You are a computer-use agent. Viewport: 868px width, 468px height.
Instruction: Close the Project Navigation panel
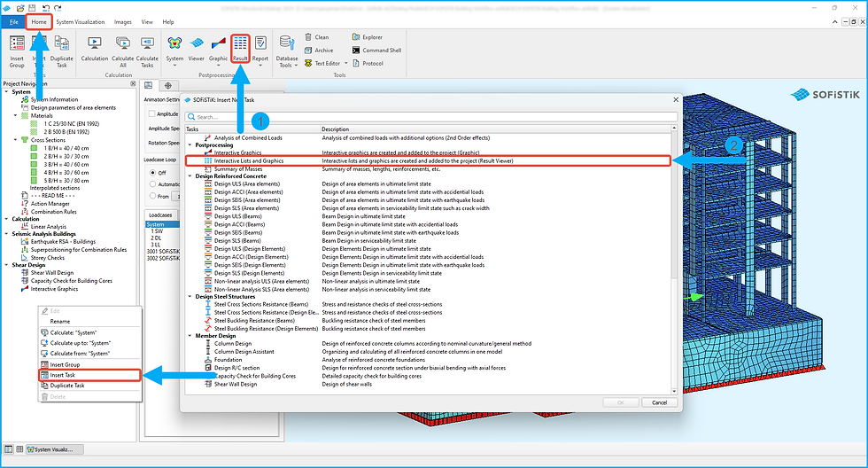[x=133, y=83]
